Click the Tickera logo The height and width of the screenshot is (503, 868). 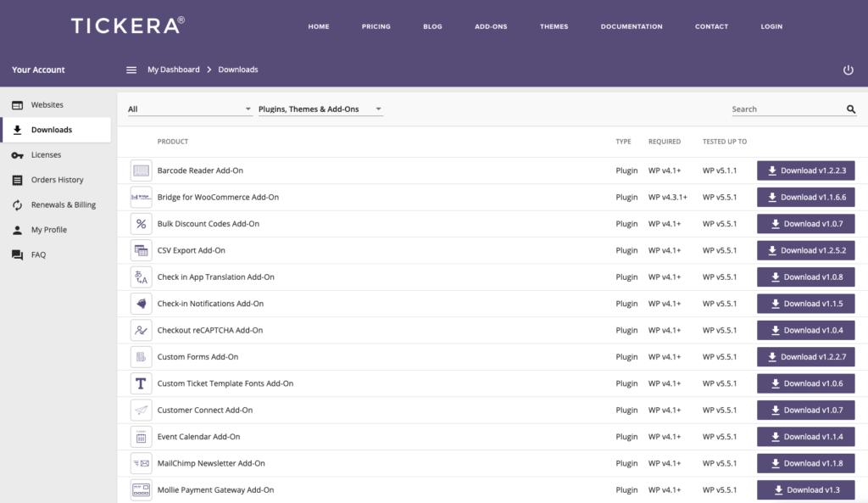click(126, 25)
